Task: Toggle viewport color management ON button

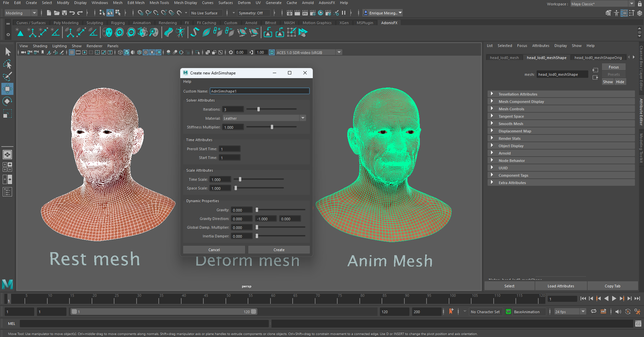Action: pos(272,52)
